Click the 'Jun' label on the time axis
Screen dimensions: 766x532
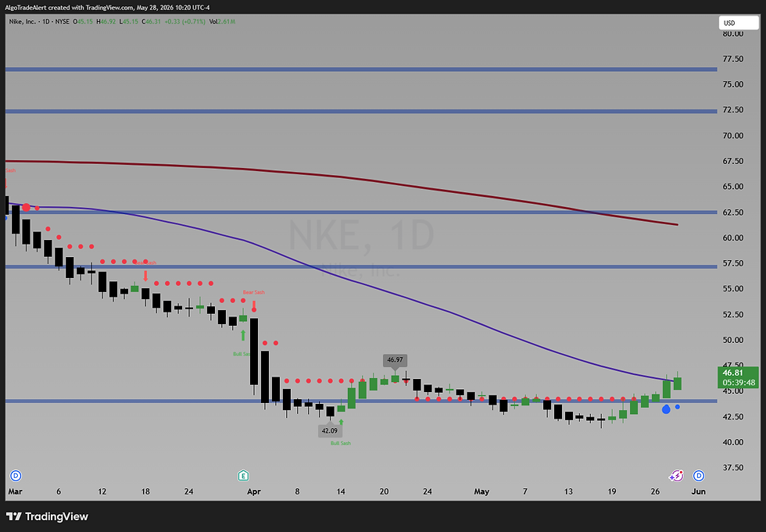699,491
